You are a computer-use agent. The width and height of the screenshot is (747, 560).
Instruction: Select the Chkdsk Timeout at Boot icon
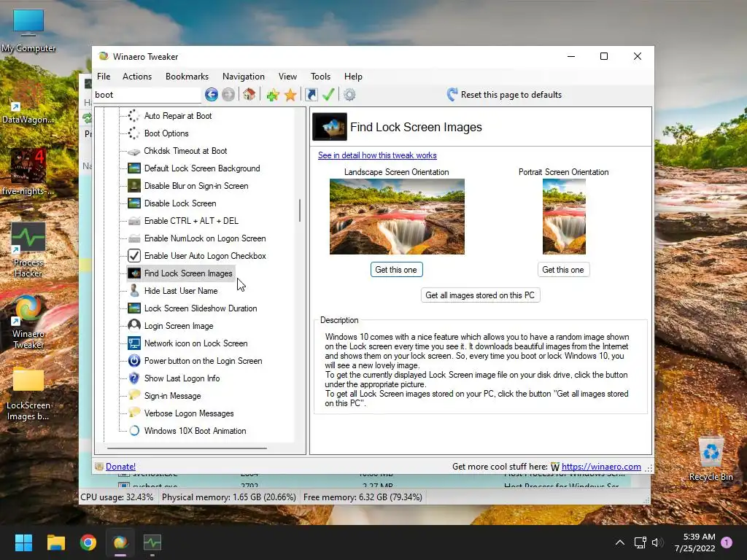pyautogui.click(x=134, y=152)
